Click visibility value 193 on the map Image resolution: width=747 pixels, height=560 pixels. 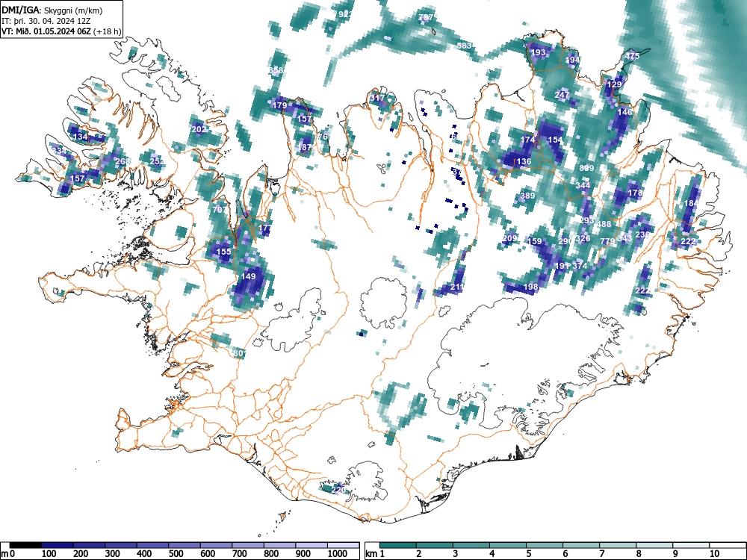pyautogui.click(x=538, y=52)
